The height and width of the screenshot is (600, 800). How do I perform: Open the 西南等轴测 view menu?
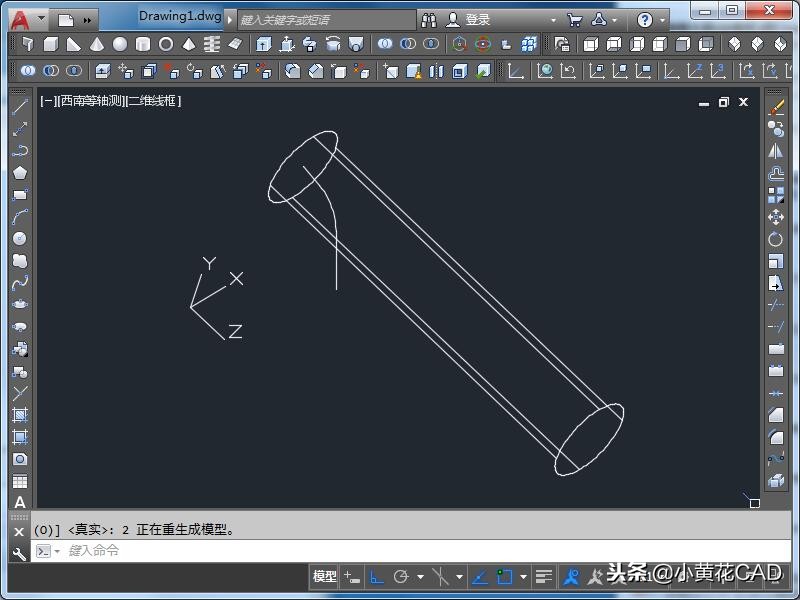[x=89, y=101]
